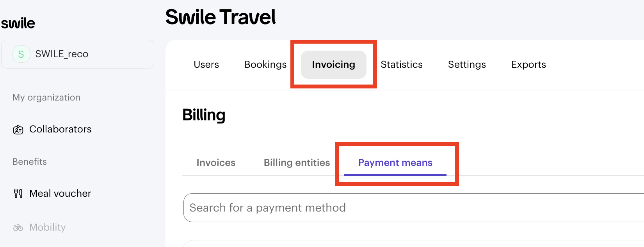Show the Invoices billing sub-tab

(x=216, y=163)
